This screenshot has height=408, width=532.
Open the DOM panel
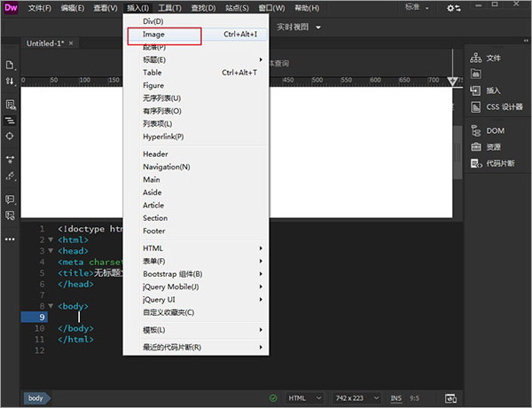(476, 130)
